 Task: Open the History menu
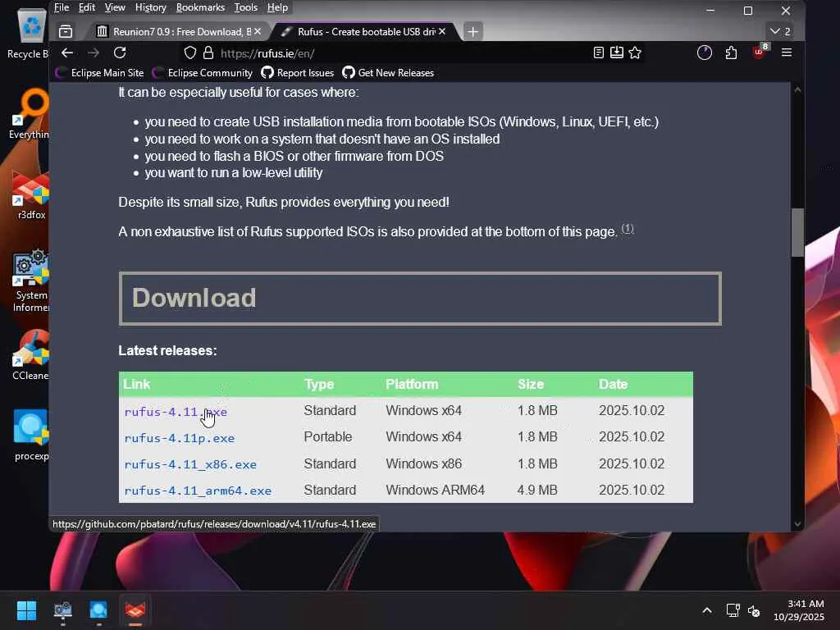point(151,7)
